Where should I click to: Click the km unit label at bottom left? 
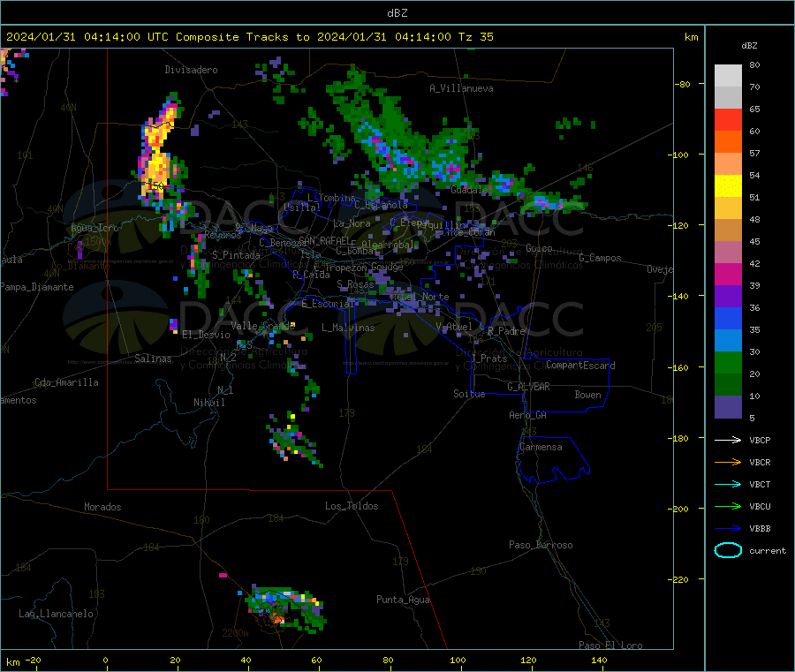coord(12,662)
